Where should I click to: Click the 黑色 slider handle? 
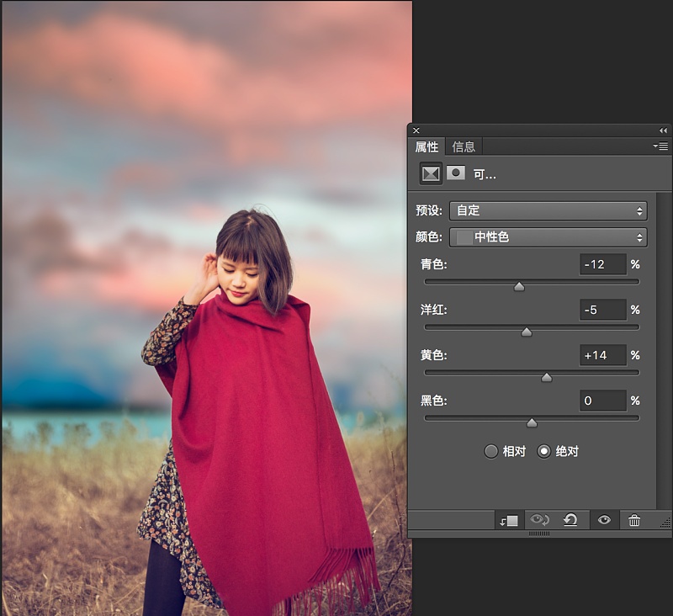pos(532,422)
